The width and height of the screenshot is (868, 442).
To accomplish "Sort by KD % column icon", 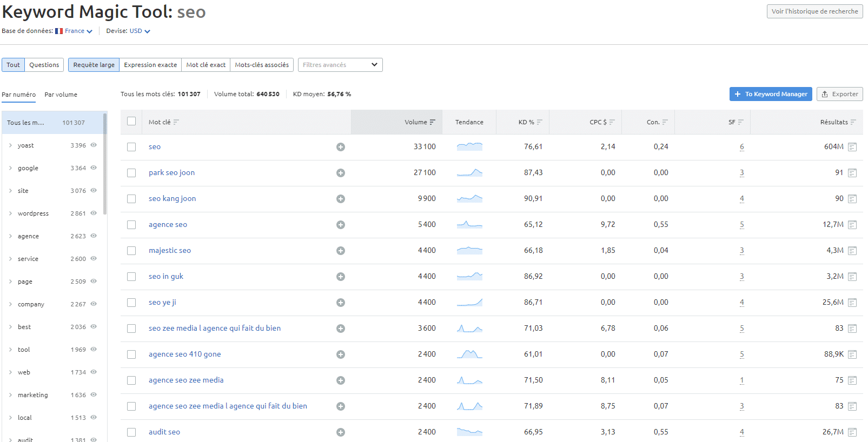I will [539, 122].
